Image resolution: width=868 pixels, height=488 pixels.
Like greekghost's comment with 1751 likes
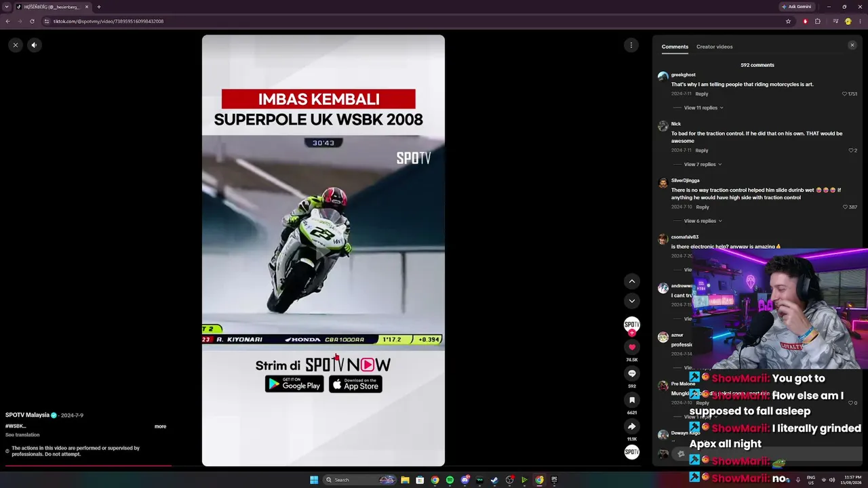(x=845, y=94)
